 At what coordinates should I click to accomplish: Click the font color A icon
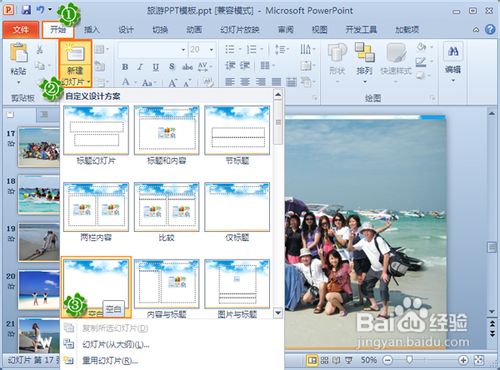point(126,82)
